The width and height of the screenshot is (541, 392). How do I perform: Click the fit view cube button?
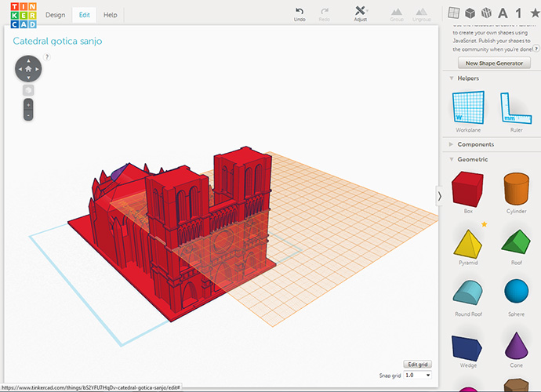[x=28, y=90]
